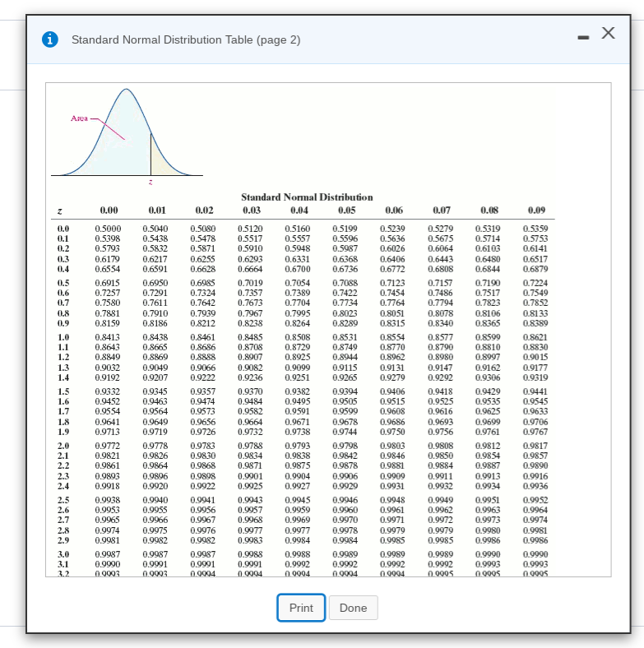Click the 0.08 column header

[x=489, y=211]
